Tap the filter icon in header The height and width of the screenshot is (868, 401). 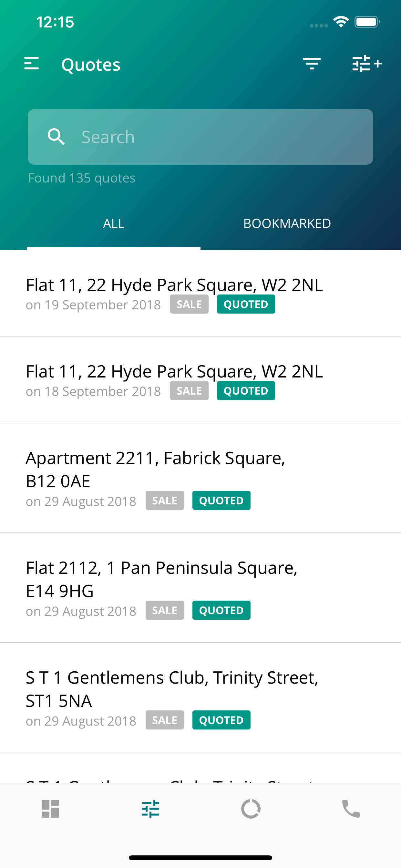click(x=311, y=64)
